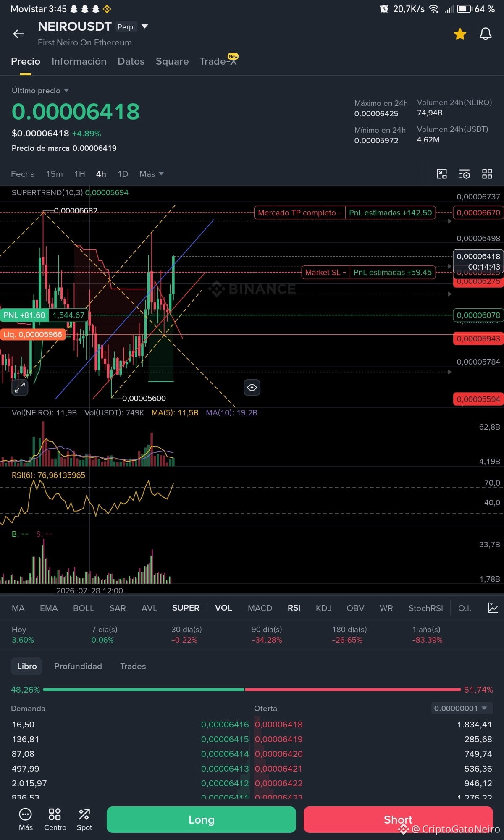Open the Centro icon
The height and width of the screenshot is (840, 504).
55,819
